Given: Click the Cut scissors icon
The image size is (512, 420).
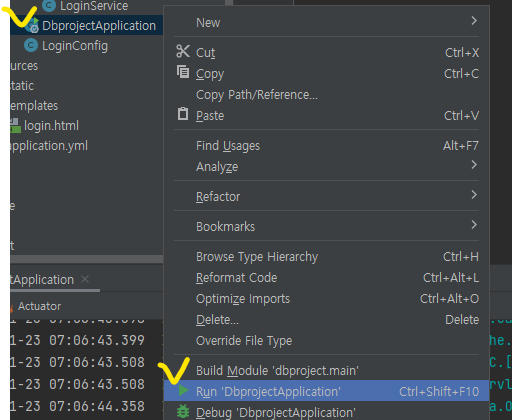Looking at the screenshot, I should coord(183,52).
